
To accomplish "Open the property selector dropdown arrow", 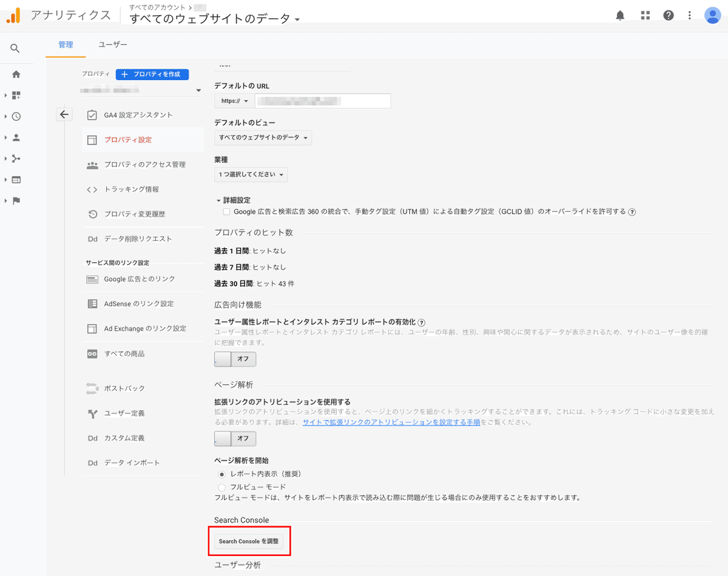I will point(198,91).
